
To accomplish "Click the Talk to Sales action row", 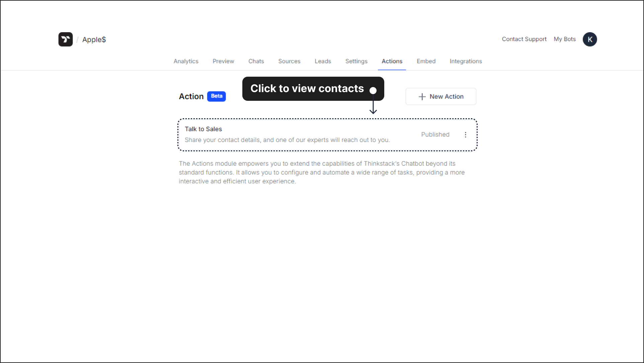I will pos(327,135).
